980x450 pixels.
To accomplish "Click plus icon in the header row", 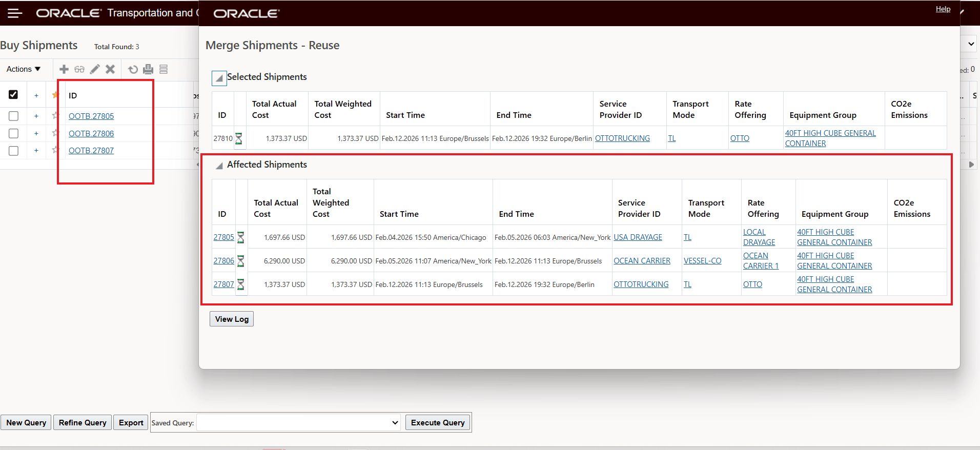I will pyautogui.click(x=36, y=95).
